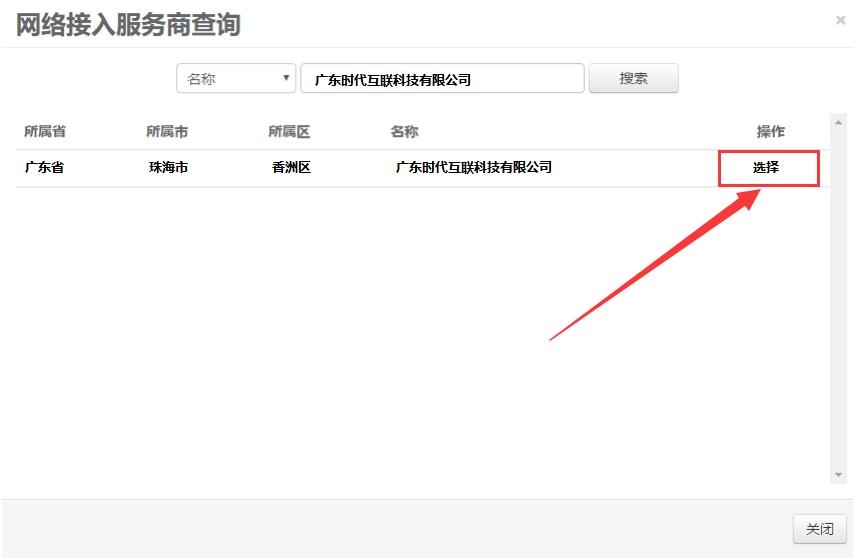
Task: Click the 搜索 button
Action: 633,78
